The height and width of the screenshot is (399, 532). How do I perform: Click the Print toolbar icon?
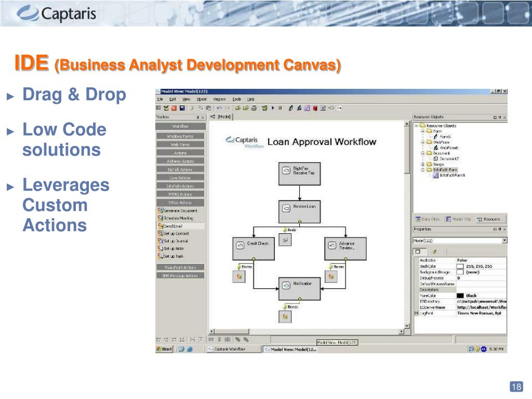point(254,108)
